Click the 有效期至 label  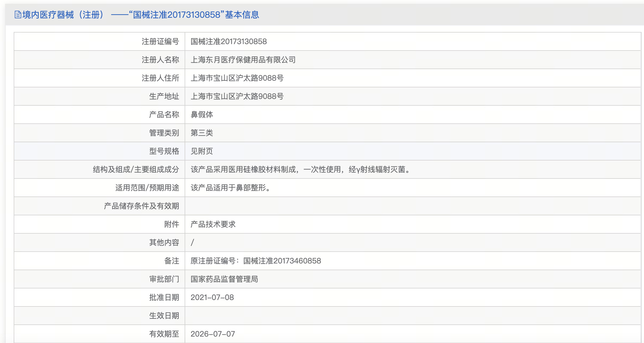click(164, 334)
